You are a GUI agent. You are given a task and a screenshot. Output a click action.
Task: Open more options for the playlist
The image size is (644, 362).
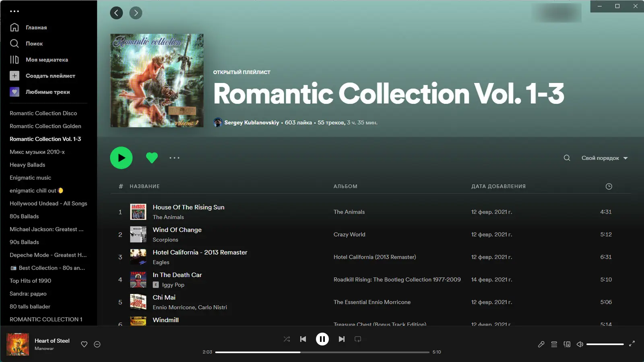tap(174, 158)
